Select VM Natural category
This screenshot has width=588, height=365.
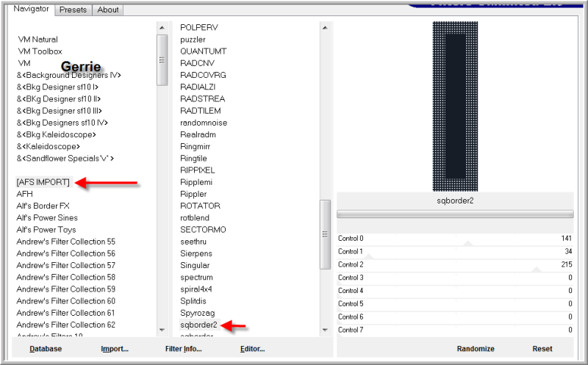tap(38, 40)
